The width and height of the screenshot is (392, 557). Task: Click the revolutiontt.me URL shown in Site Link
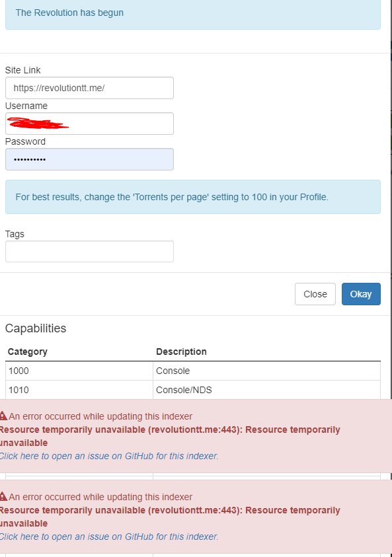pos(58,87)
